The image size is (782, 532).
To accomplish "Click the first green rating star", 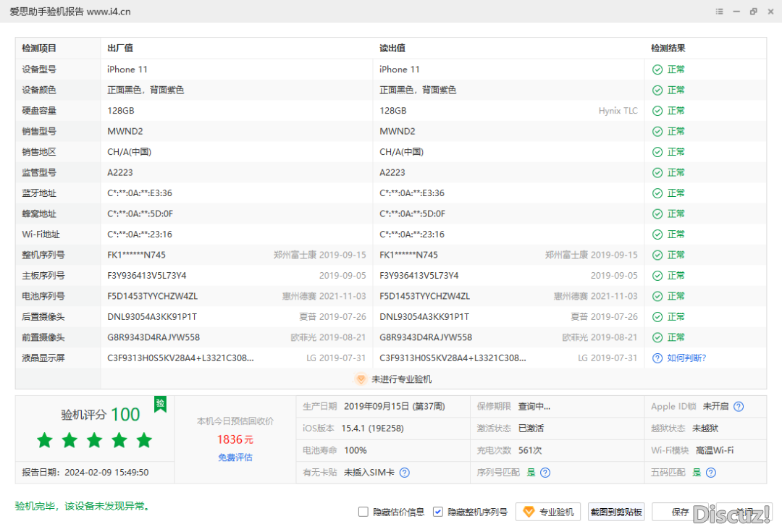I will [x=45, y=440].
